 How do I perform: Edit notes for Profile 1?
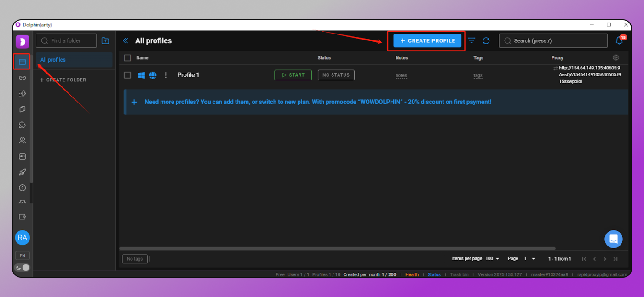click(x=401, y=75)
